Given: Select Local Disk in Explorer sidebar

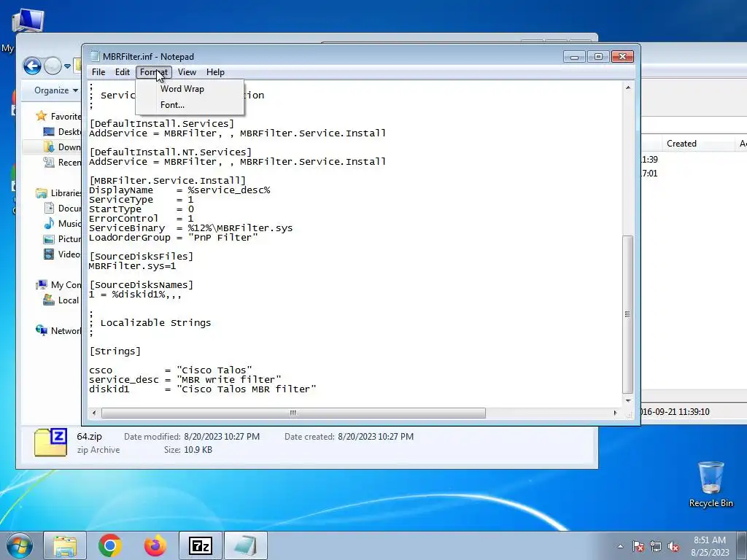Looking at the screenshot, I should pos(61,300).
